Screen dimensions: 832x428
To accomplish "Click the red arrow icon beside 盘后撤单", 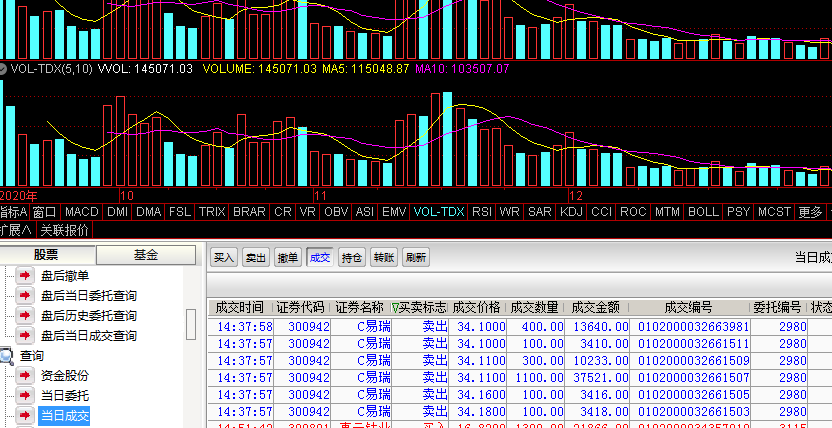I will click(x=24, y=275).
